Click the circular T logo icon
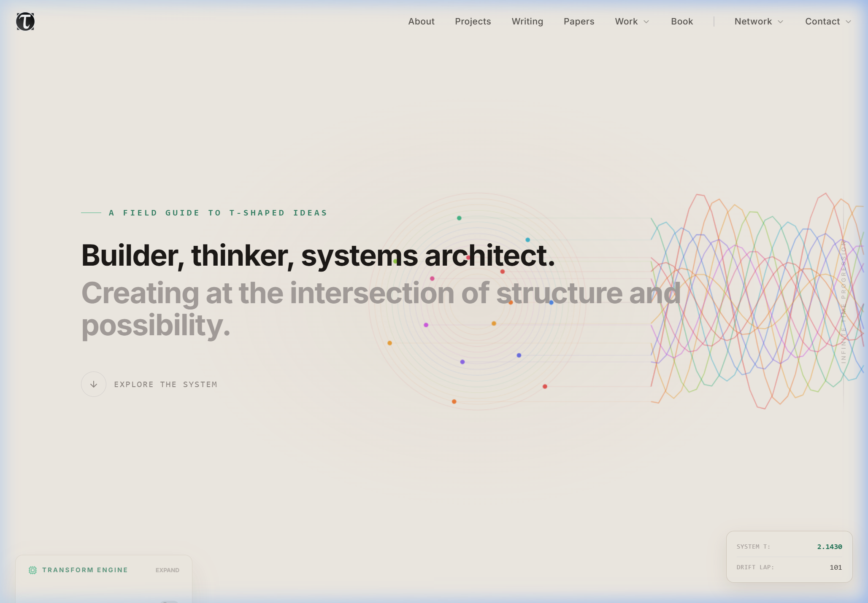 point(25,22)
